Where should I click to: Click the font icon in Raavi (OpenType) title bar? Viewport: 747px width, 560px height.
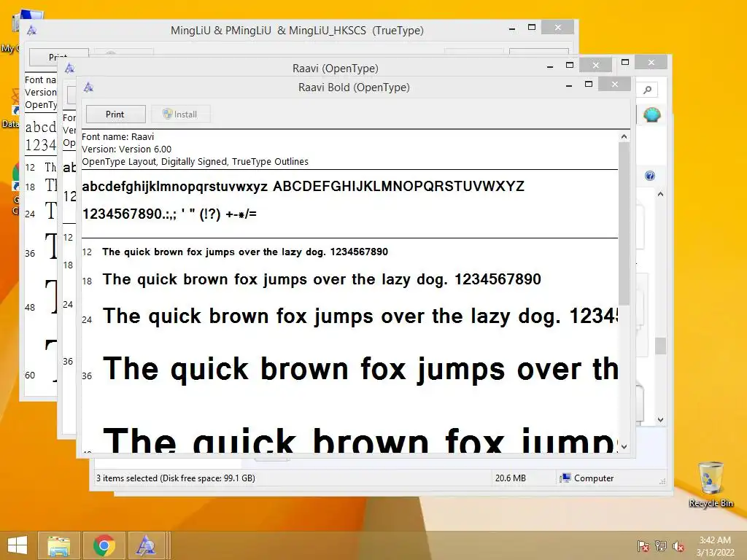69,68
